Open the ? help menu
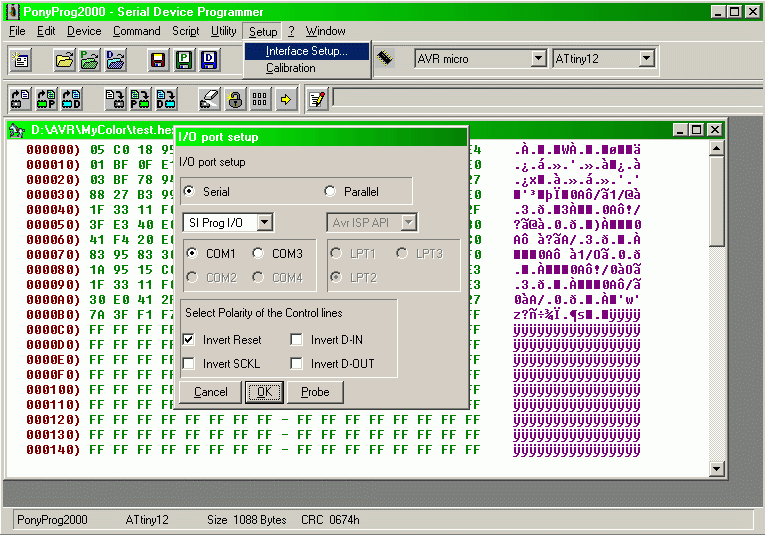This screenshot has height=535, width=765. click(x=291, y=31)
